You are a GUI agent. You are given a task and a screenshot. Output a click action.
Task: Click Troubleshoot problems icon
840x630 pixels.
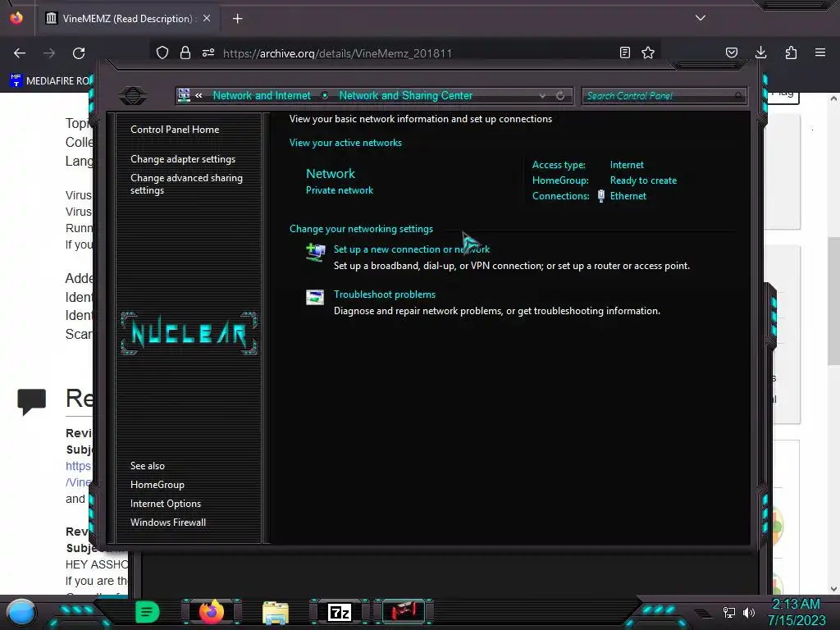[x=315, y=297]
